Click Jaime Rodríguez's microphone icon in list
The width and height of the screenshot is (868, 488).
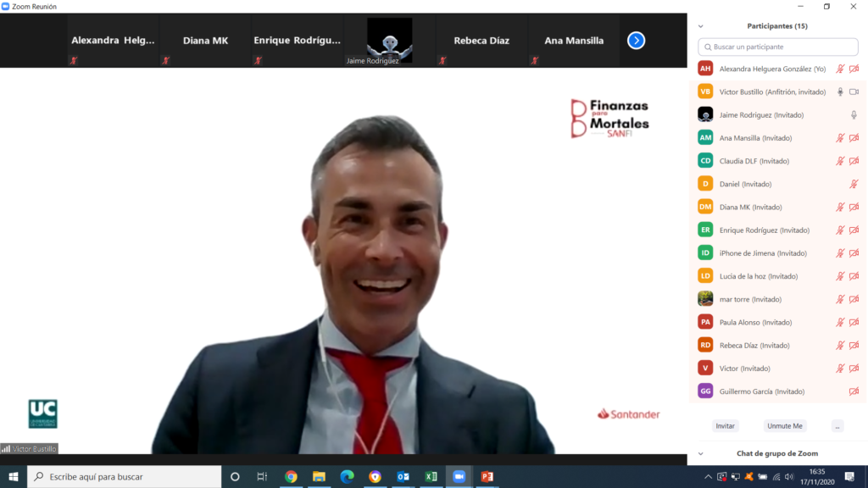pyautogui.click(x=854, y=114)
